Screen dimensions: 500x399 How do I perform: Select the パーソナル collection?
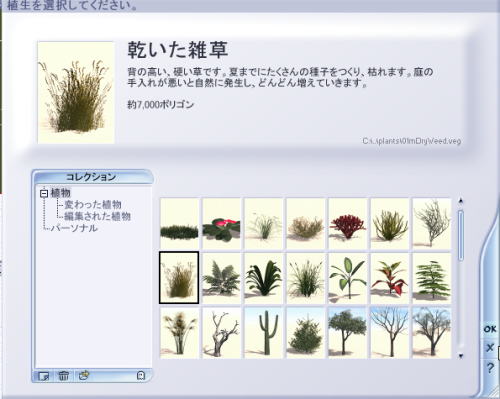[74, 228]
